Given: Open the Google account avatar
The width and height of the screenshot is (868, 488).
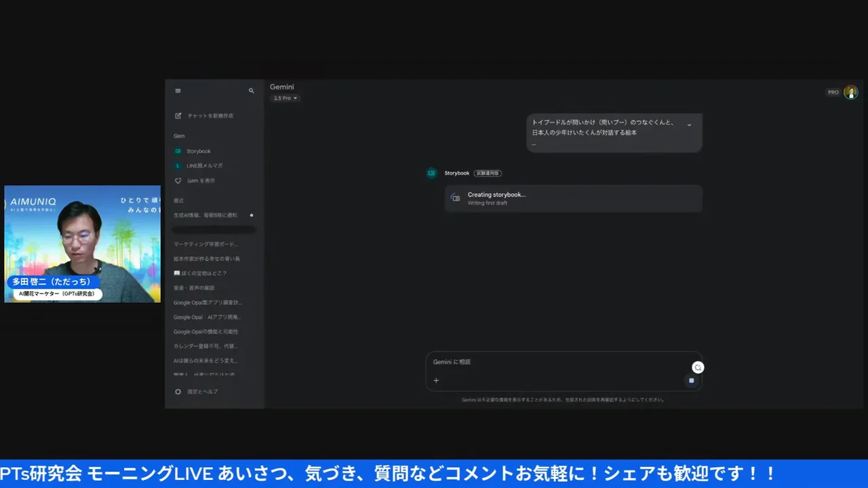Looking at the screenshot, I should [x=851, y=92].
